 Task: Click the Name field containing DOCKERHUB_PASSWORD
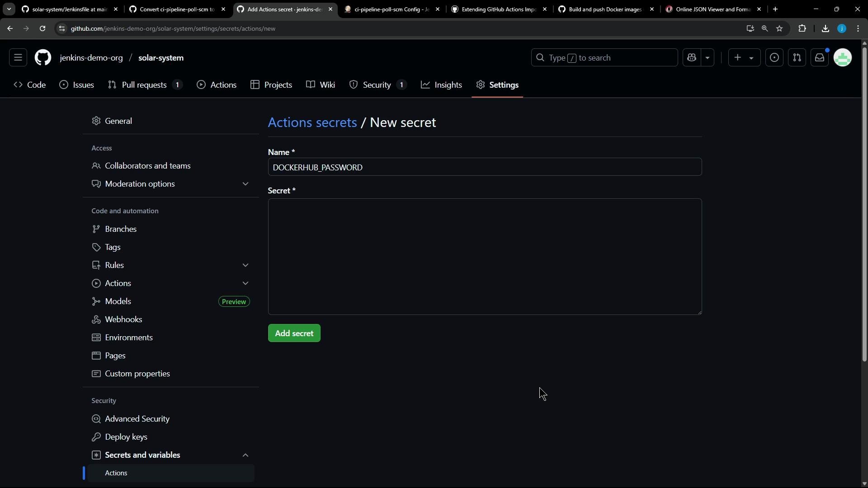coord(485,167)
